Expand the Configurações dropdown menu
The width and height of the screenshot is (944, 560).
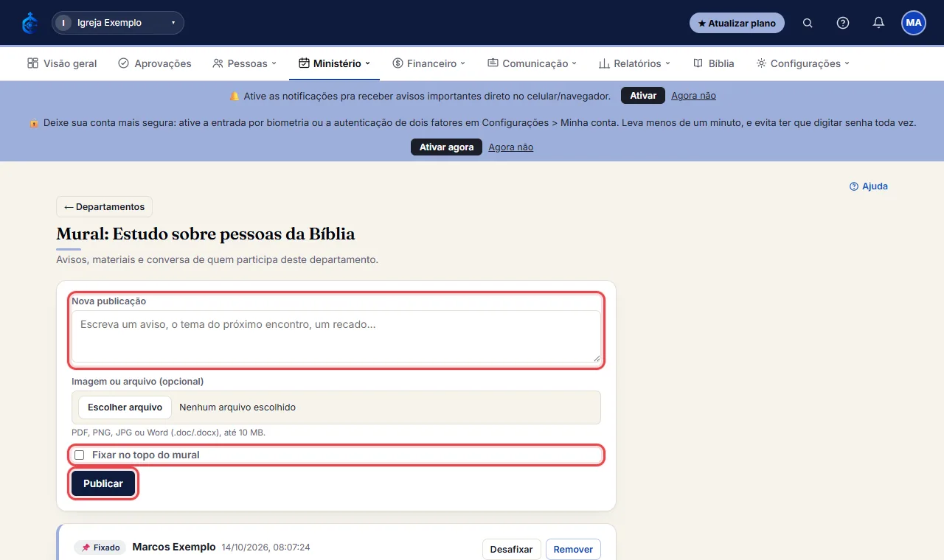tap(802, 63)
